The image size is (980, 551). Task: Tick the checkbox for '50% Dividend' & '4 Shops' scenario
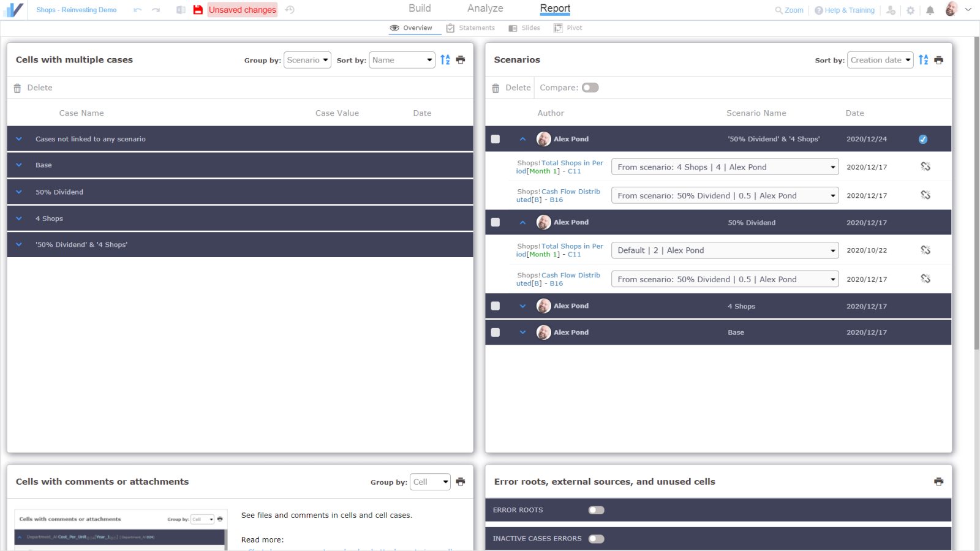[x=496, y=139]
